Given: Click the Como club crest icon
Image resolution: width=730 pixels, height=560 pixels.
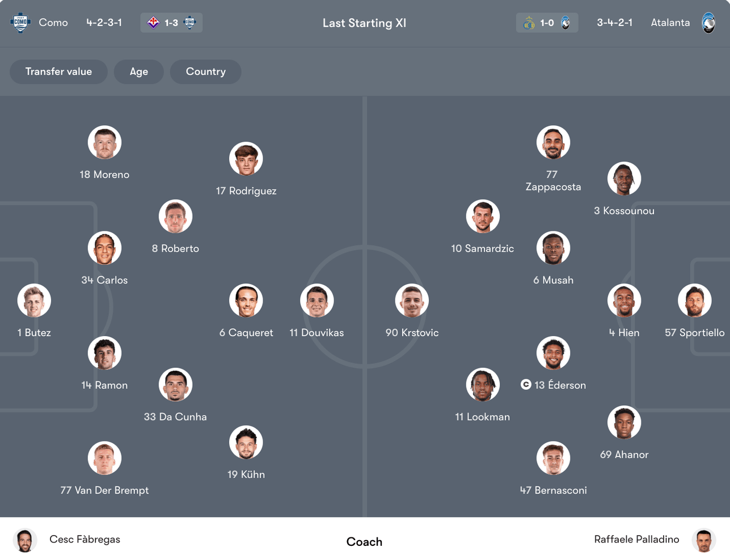Looking at the screenshot, I should point(20,23).
